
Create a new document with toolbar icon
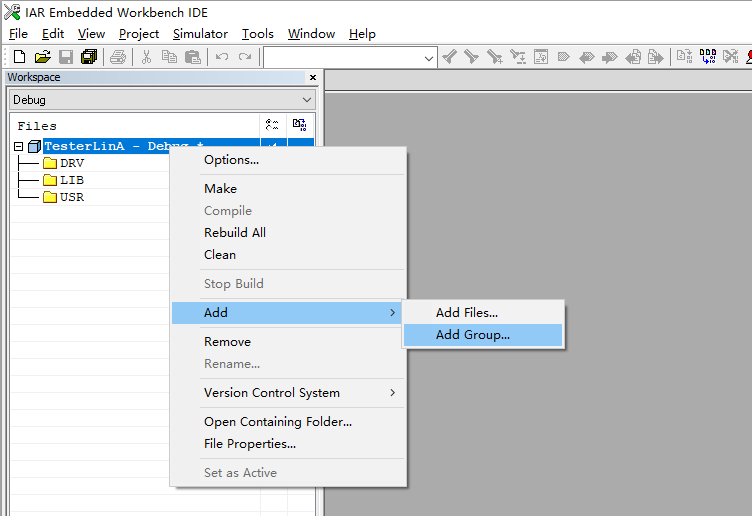[19, 57]
